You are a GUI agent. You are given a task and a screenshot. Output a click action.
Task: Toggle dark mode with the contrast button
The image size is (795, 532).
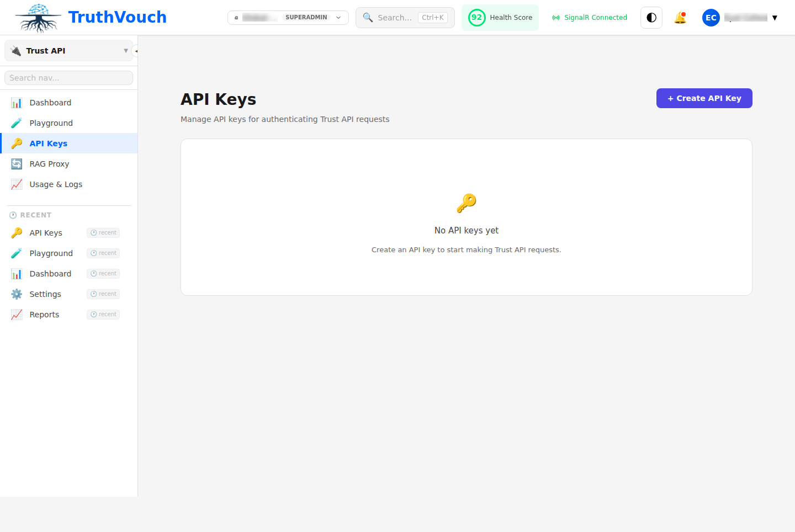[651, 17]
